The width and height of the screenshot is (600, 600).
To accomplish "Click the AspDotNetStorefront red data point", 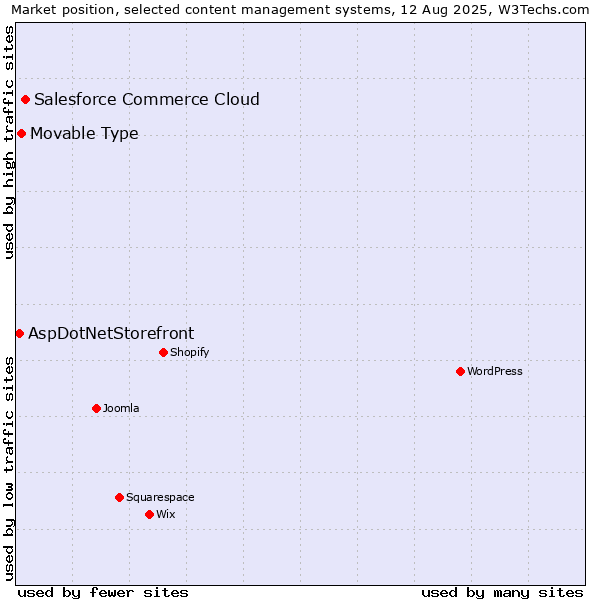I will click(20, 334).
